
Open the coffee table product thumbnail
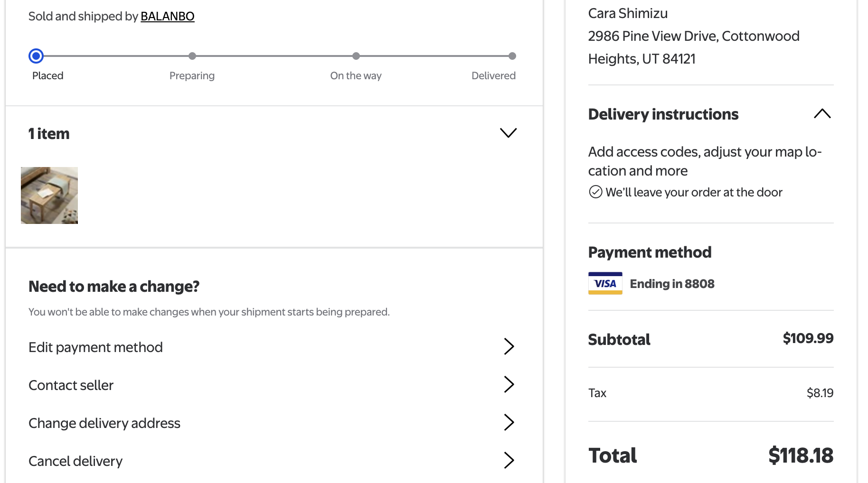49,195
